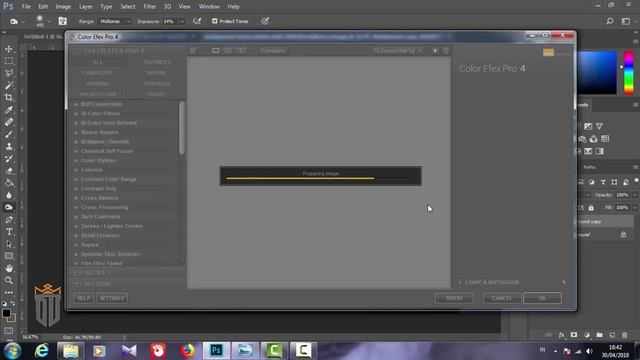
Task: Select the Hand tool
Action: (x=9, y=269)
